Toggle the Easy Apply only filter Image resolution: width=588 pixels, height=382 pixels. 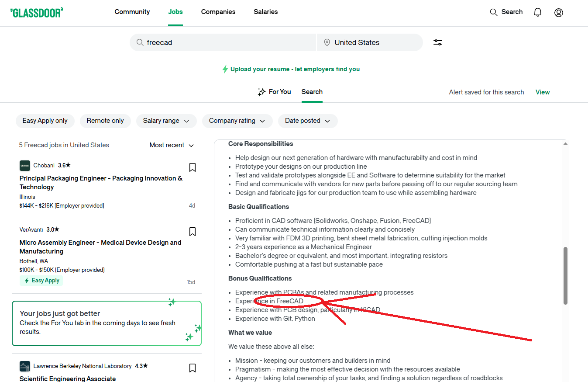point(45,121)
